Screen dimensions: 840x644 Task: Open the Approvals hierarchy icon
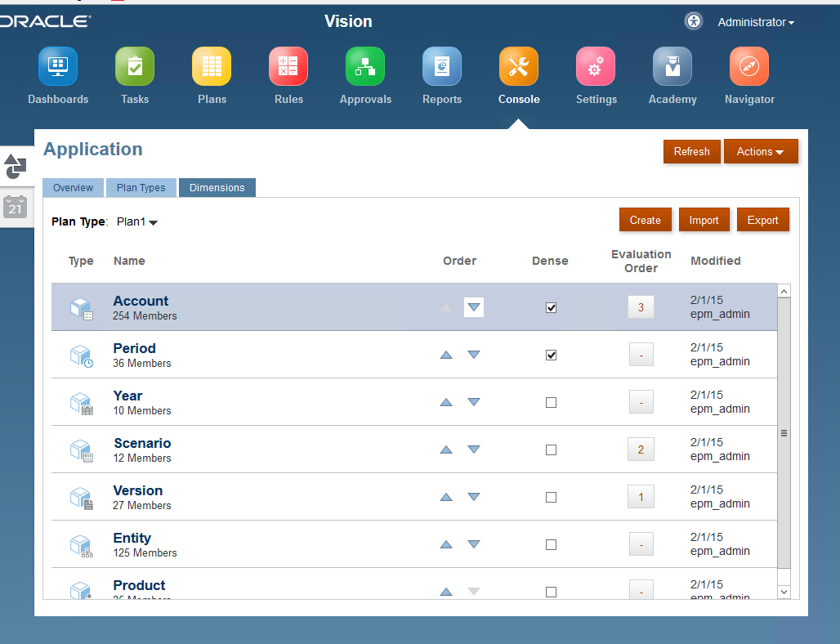click(365, 66)
